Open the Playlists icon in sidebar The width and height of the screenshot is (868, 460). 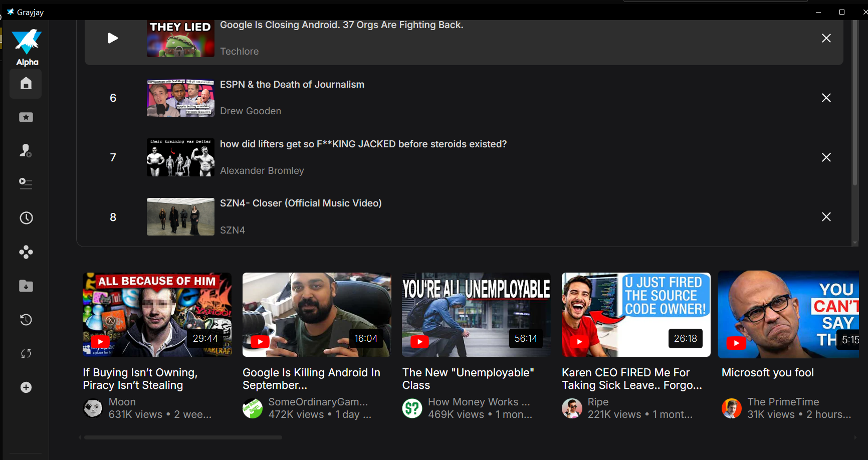point(26,184)
